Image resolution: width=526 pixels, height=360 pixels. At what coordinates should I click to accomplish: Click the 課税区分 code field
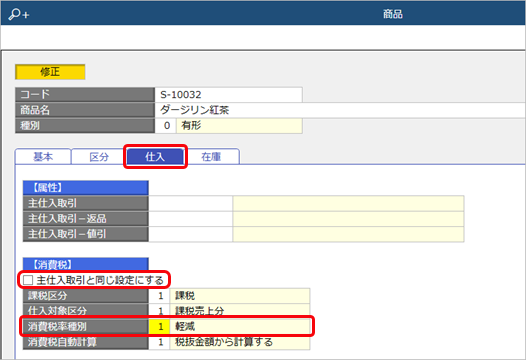(x=159, y=296)
